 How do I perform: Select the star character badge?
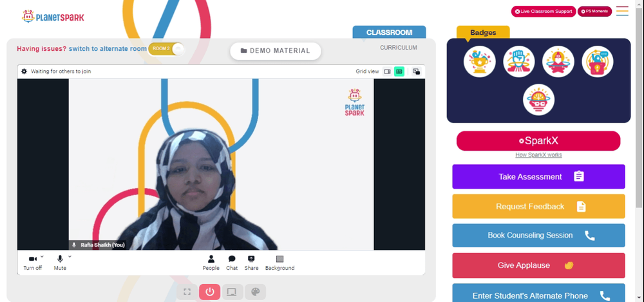[x=558, y=62]
